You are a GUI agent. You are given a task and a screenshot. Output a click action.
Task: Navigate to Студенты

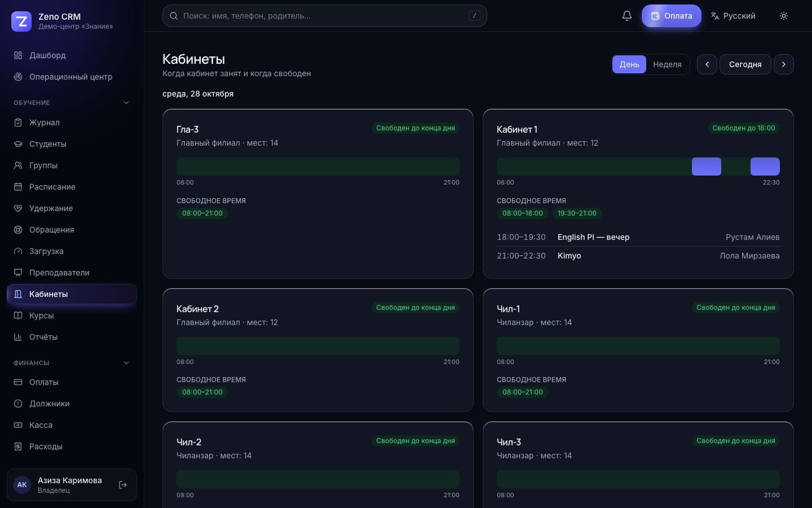[x=72, y=144]
